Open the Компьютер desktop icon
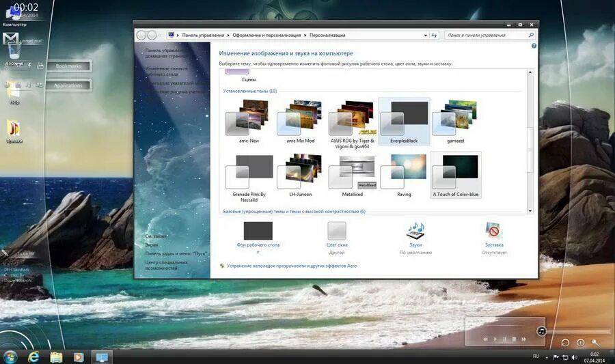 point(14,16)
